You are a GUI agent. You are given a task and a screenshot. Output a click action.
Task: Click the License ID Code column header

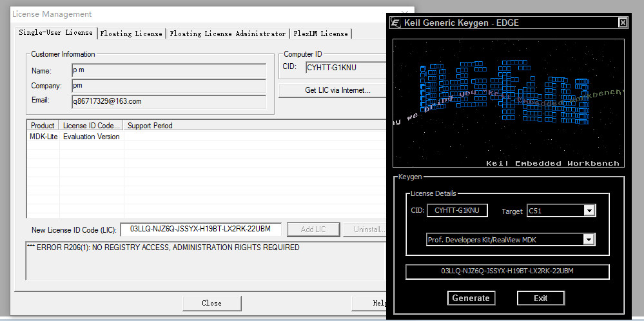[x=92, y=126]
